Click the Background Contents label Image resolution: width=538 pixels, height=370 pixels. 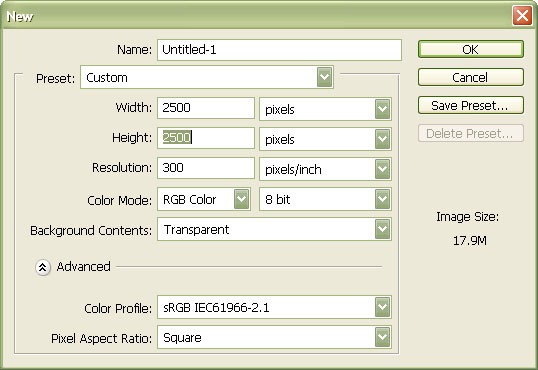point(91,230)
